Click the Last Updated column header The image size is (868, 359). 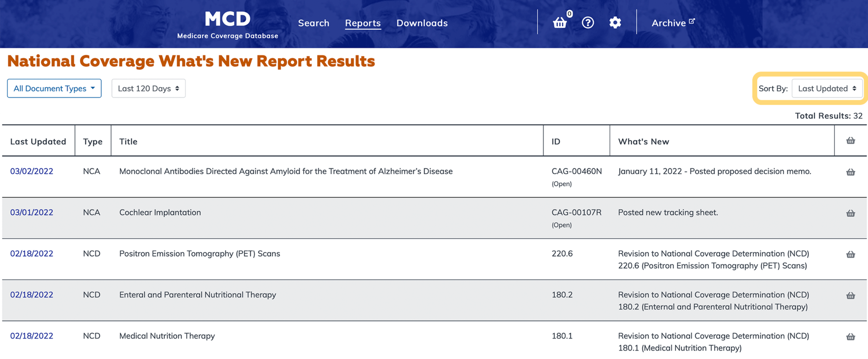[38, 142]
